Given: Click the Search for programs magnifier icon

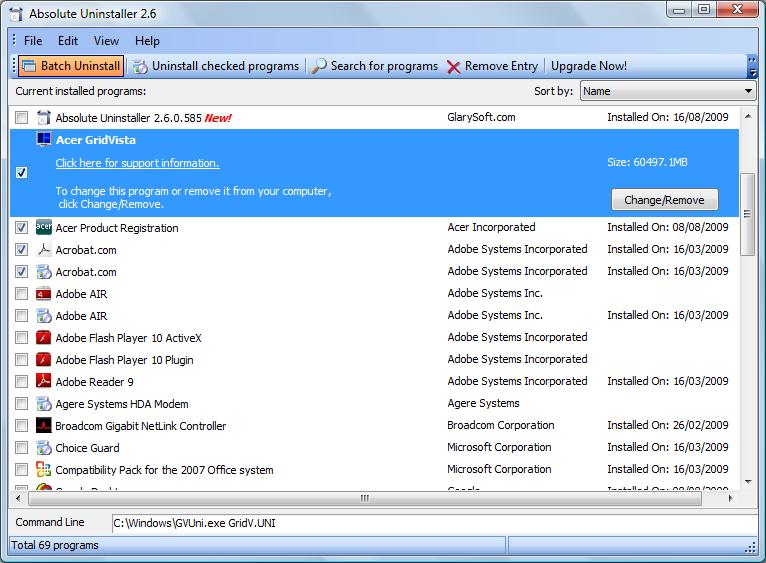Looking at the screenshot, I should [319, 66].
